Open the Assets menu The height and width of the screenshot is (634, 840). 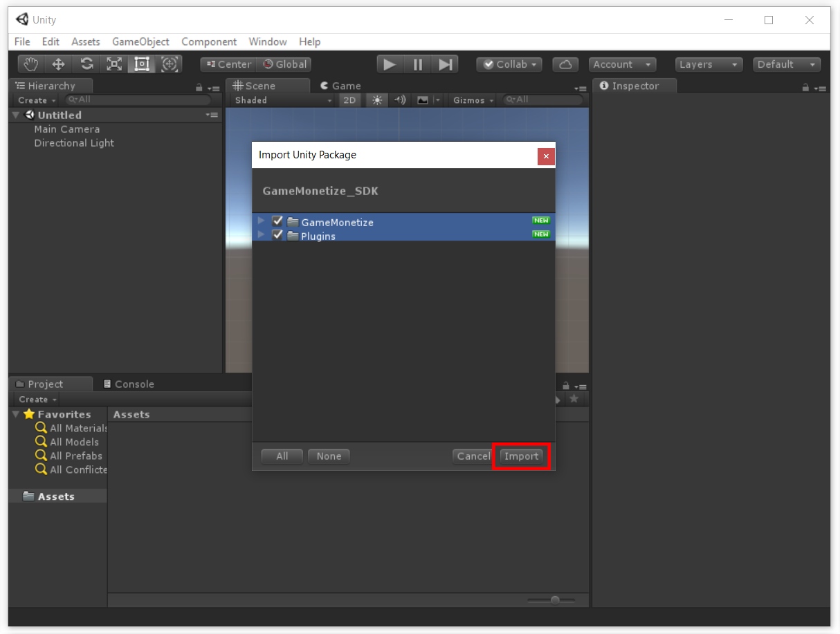pyautogui.click(x=86, y=41)
